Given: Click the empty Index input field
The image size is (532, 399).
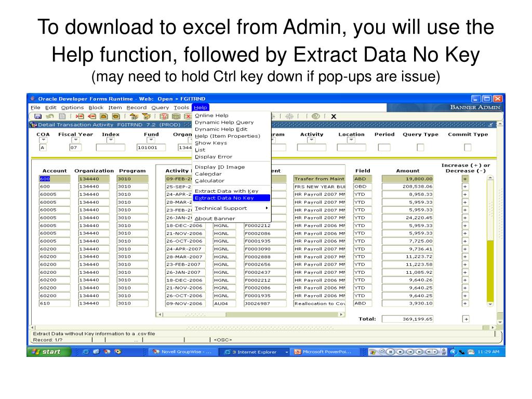Looking at the screenshot, I should [111, 148].
